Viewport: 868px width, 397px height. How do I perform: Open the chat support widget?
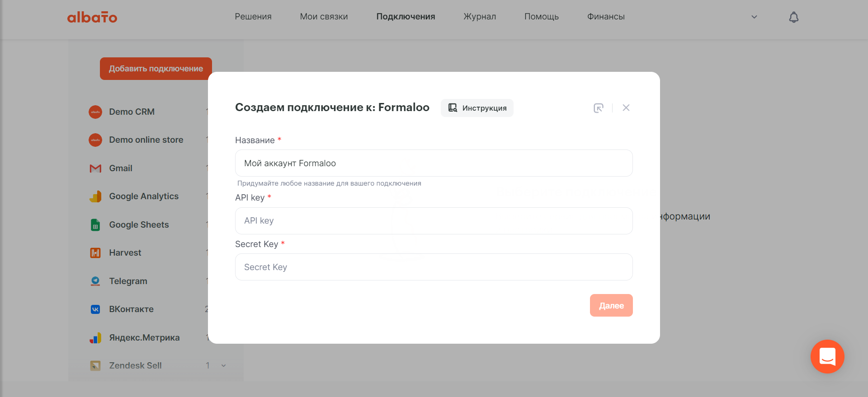click(827, 356)
